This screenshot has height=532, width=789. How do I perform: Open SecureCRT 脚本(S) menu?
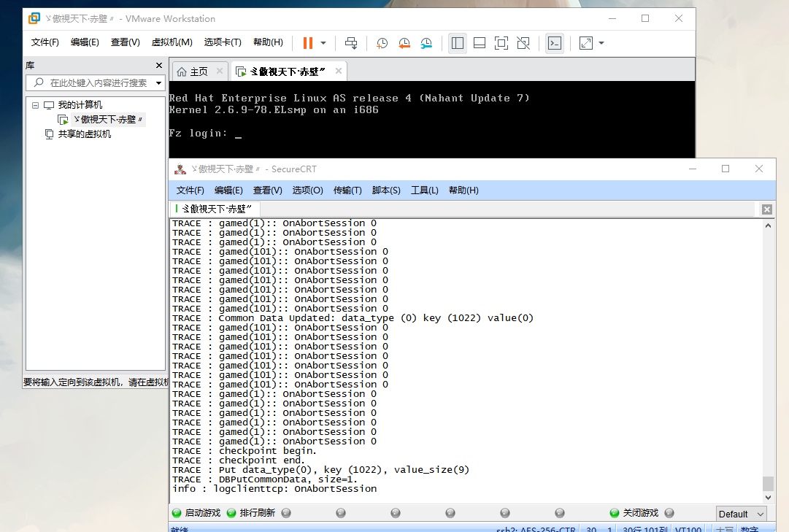[386, 190]
